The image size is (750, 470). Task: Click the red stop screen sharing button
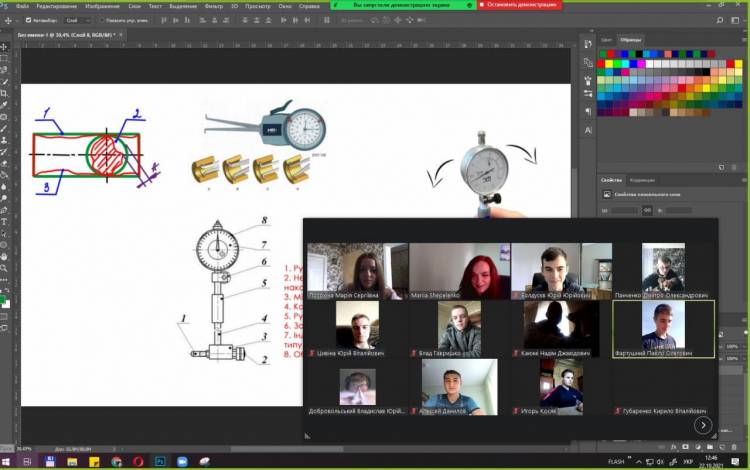pos(519,5)
